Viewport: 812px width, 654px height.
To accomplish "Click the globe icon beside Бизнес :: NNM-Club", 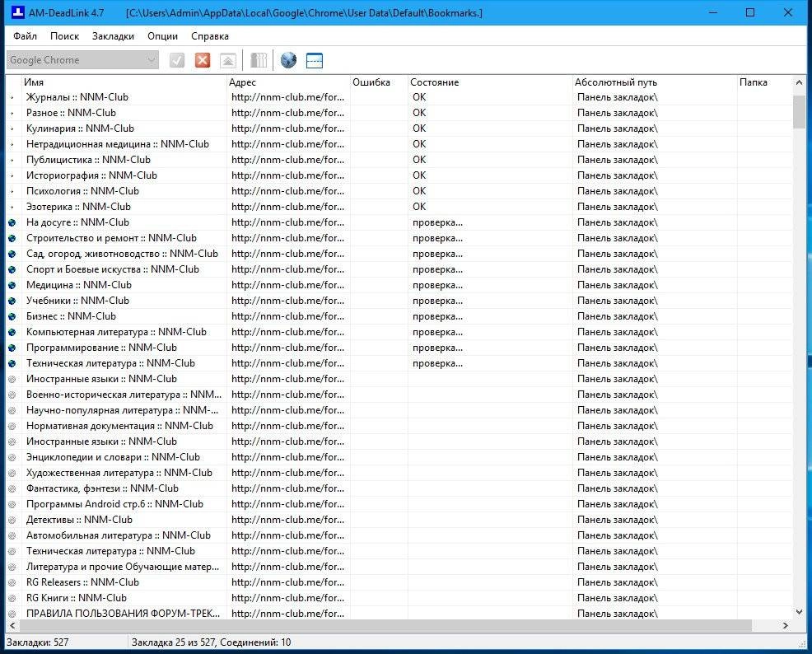I will click(x=12, y=316).
